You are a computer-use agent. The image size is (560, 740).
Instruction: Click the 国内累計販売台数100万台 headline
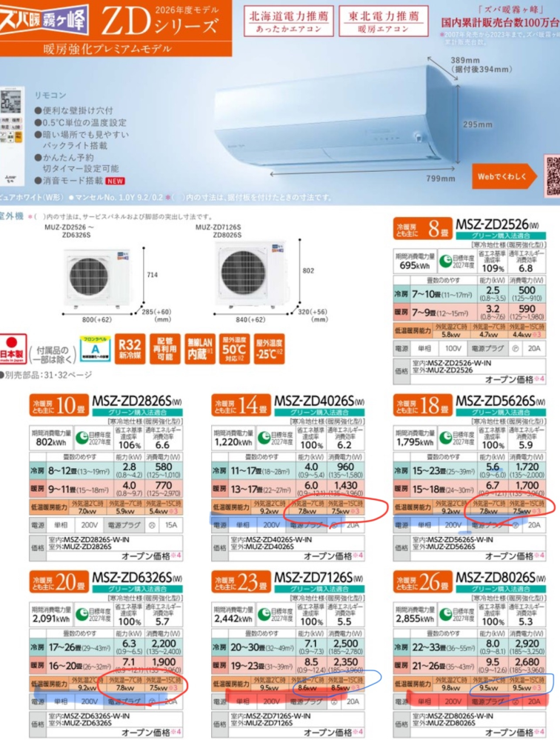tap(500, 22)
